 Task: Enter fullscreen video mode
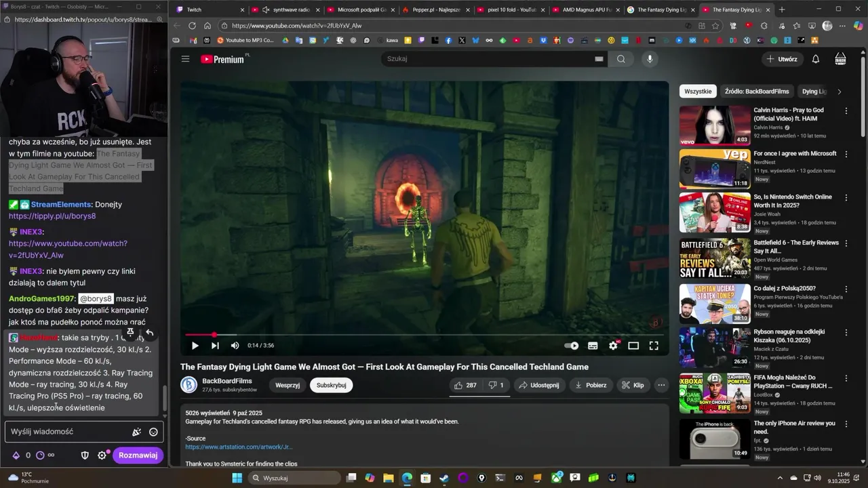[654, 346]
